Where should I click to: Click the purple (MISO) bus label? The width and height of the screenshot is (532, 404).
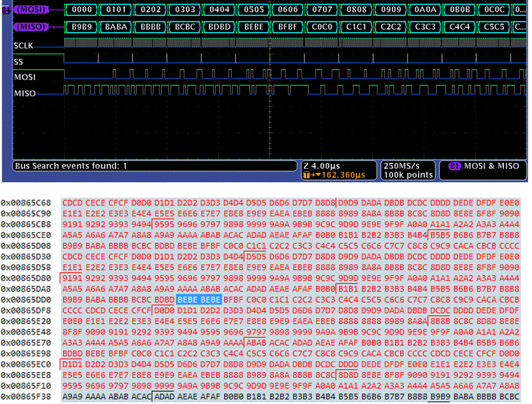(30, 26)
